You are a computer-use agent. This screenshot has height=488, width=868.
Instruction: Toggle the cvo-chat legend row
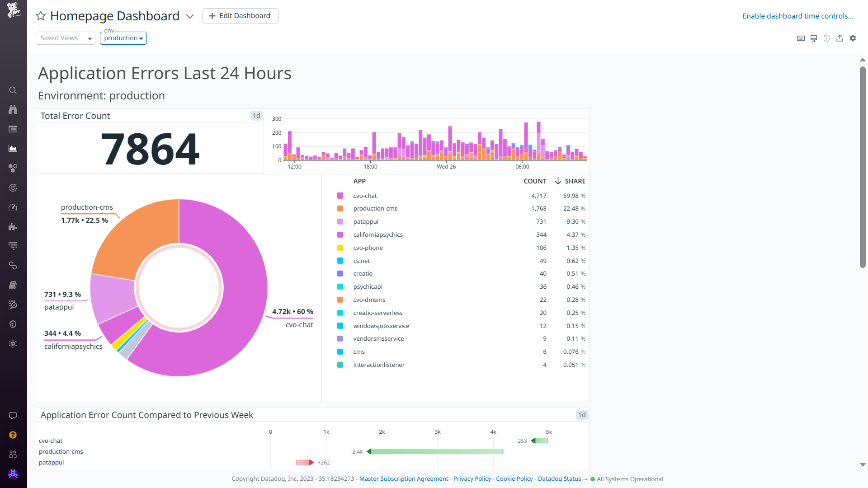point(365,196)
